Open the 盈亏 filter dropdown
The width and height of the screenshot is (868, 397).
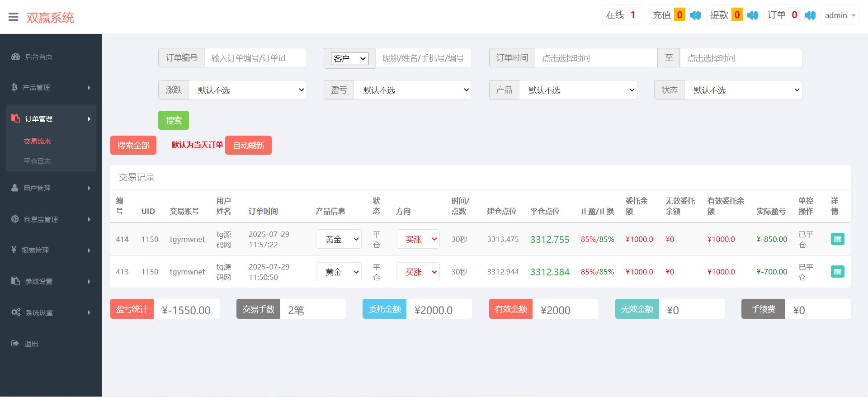pyautogui.click(x=412, y=90)
